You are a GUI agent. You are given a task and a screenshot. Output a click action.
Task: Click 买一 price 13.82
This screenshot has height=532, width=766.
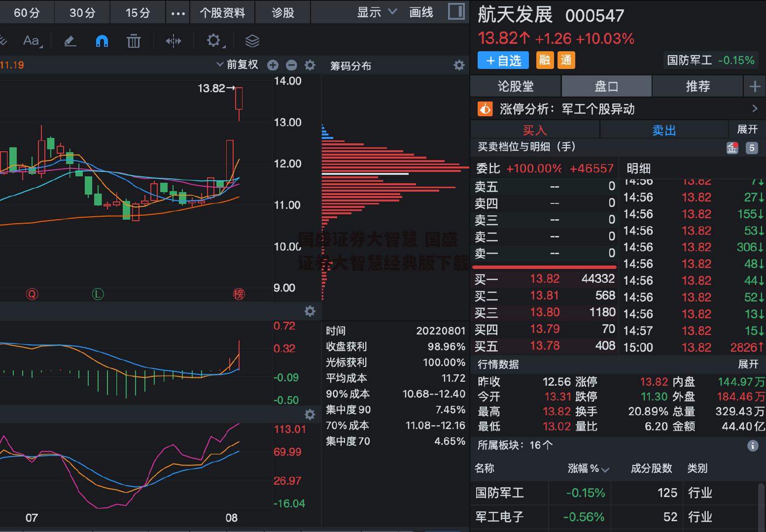545,279
